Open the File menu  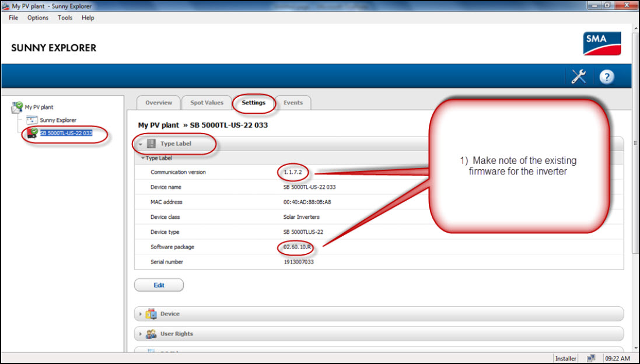pos(13,18)
